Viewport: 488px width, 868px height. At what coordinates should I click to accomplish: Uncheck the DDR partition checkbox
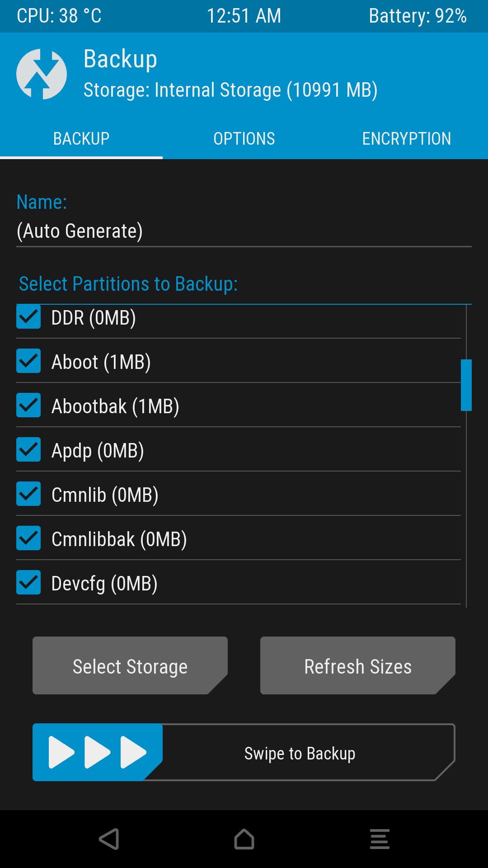pyautogui.click(x=28, y=317)
